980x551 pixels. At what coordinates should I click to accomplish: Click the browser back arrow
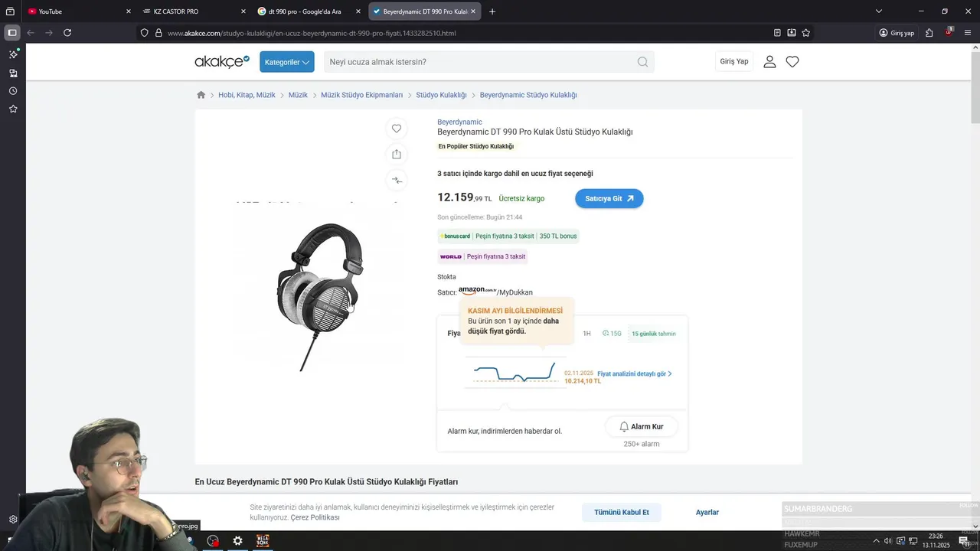(31, 33)
